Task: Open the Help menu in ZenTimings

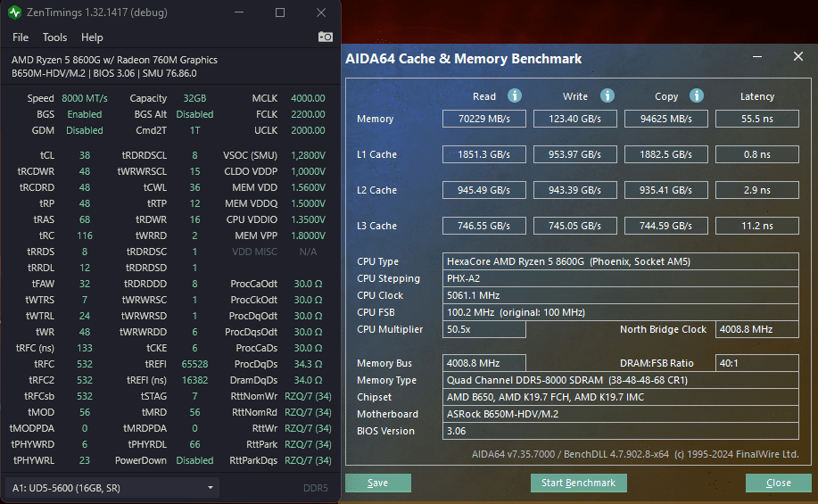Action: (x=92, y=37)
